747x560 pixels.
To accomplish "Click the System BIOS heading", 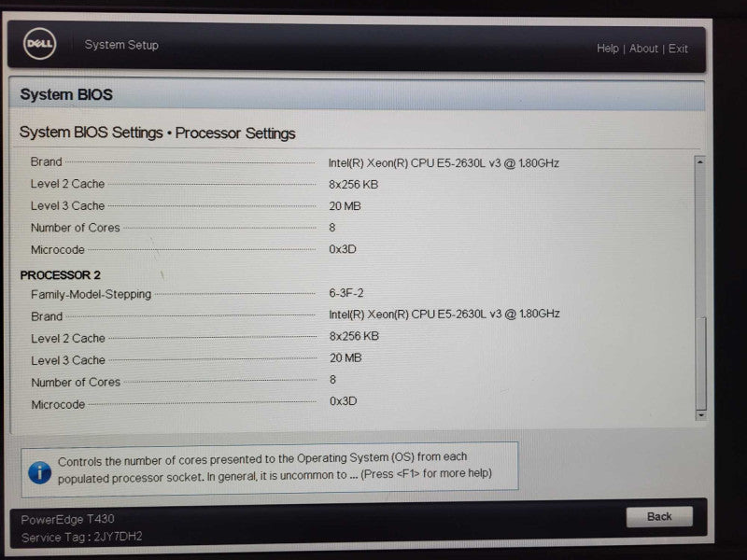I will (x=66, y=94).
